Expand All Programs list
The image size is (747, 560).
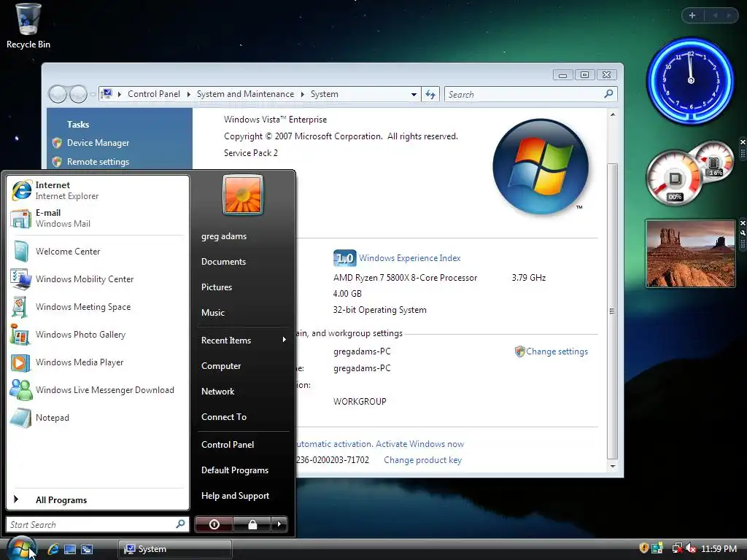pyautogui.click(x=98, y=499)
